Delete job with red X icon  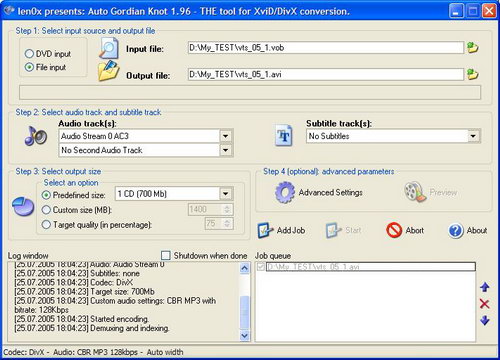pyautogui.click(x=484, y=304)
